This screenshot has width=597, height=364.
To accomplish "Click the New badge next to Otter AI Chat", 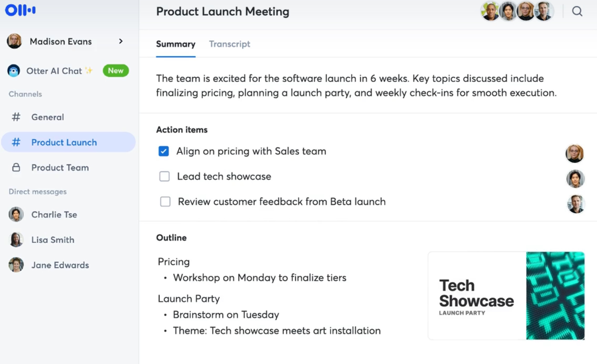I will point(115,70).
